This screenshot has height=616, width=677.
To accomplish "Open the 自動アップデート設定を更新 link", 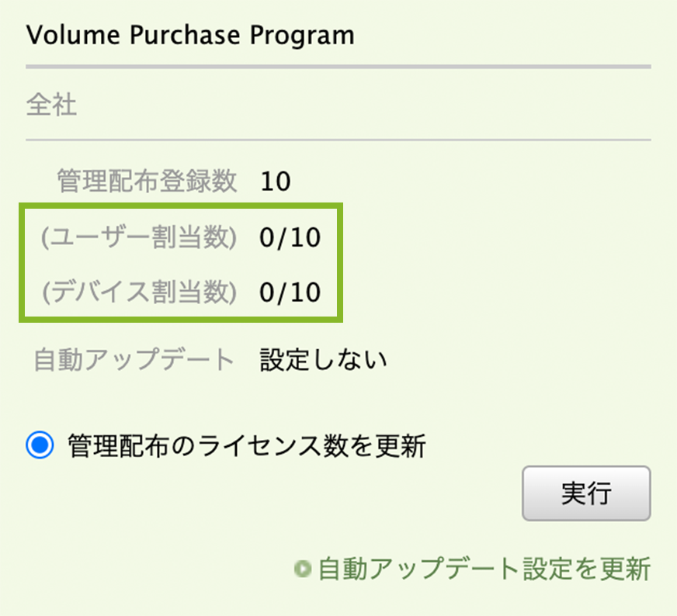I will tap(484, 569).
